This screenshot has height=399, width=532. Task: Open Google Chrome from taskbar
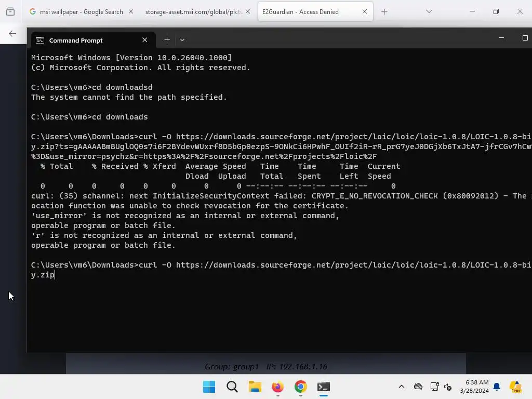pyautogui.click(x=301, y=387)
